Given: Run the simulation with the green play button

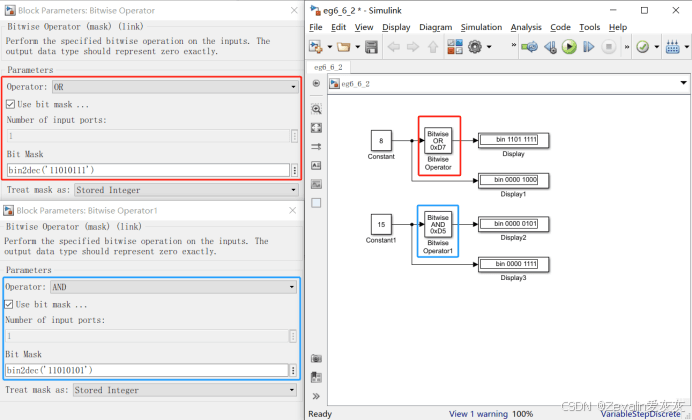Looking at the screenshot, I should point(569,46).
